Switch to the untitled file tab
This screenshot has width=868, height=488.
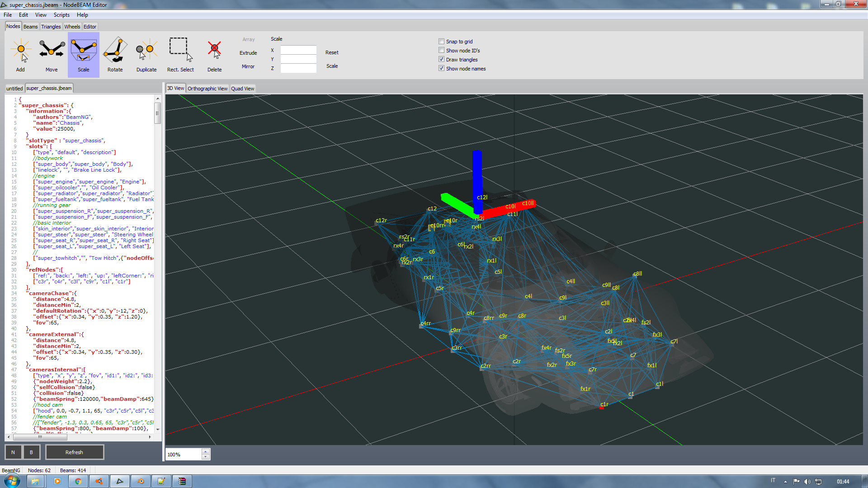point(14,89)
